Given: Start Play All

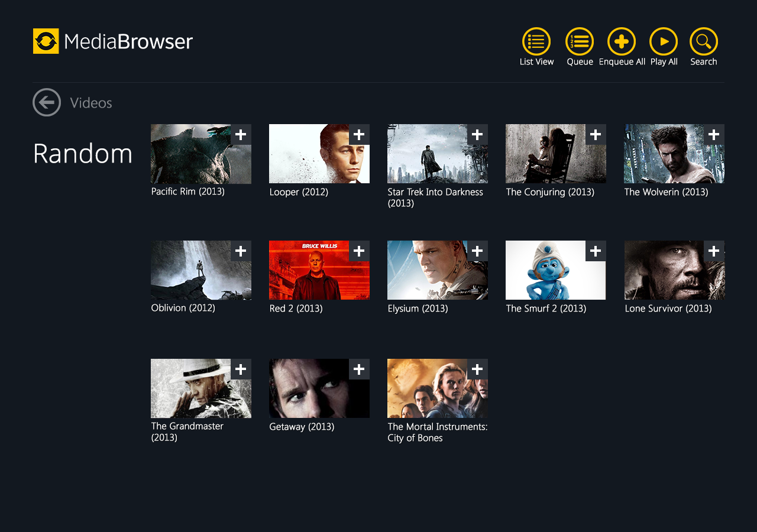Looking at the screenshot, I should 664,41.
